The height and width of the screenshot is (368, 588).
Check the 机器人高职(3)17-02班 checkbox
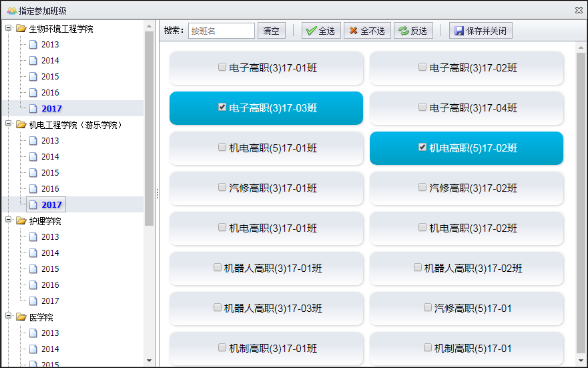click(x=417, y=267)
